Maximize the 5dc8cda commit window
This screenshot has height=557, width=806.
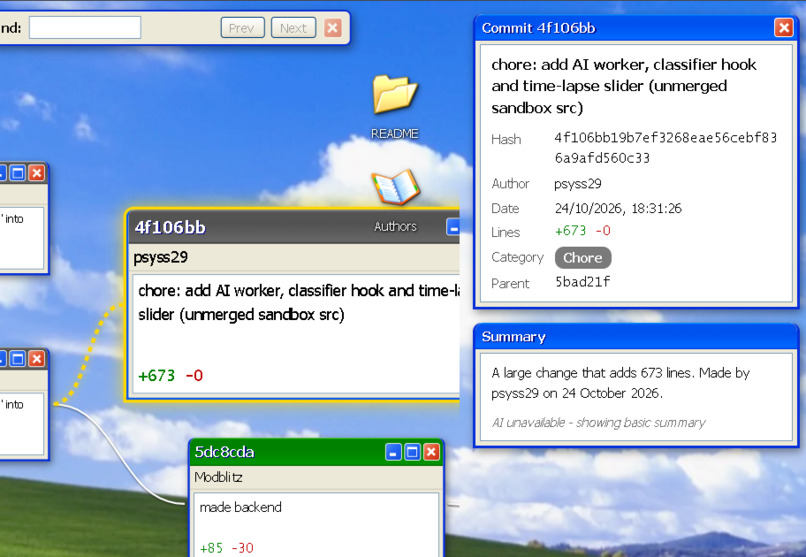tap(412, 452)
